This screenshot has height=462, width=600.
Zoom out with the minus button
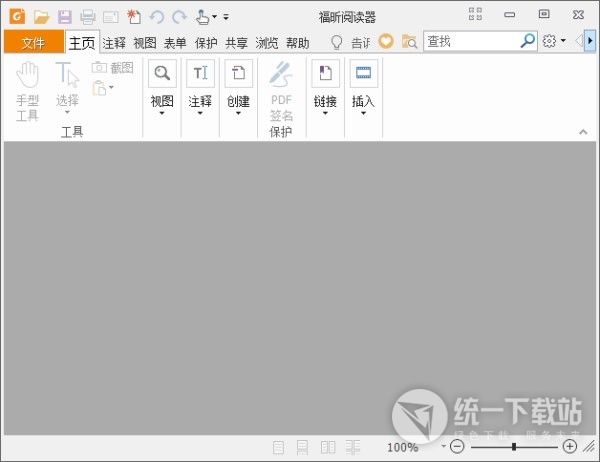[x=457, y=446]
